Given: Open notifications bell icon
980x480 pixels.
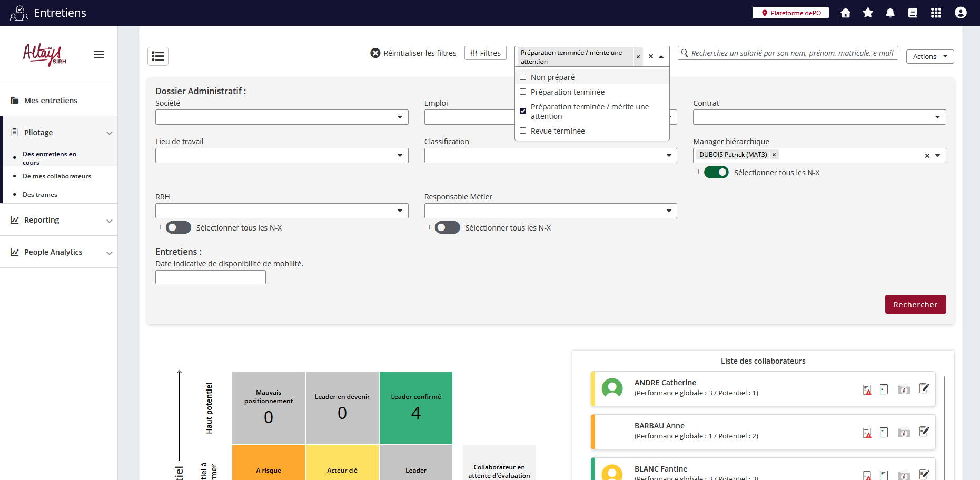Looking at the screenshot, I should point(890,13).
